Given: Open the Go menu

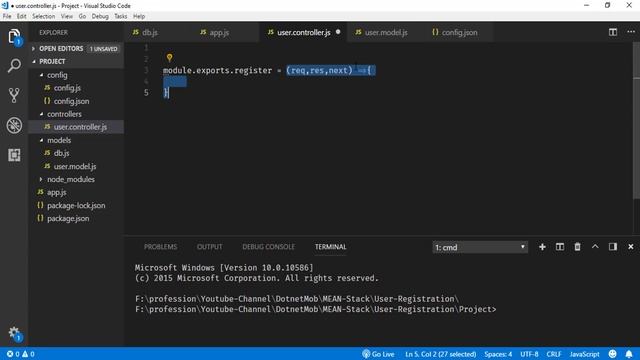Looking at the screenshot, I should (x=82, y=16).
